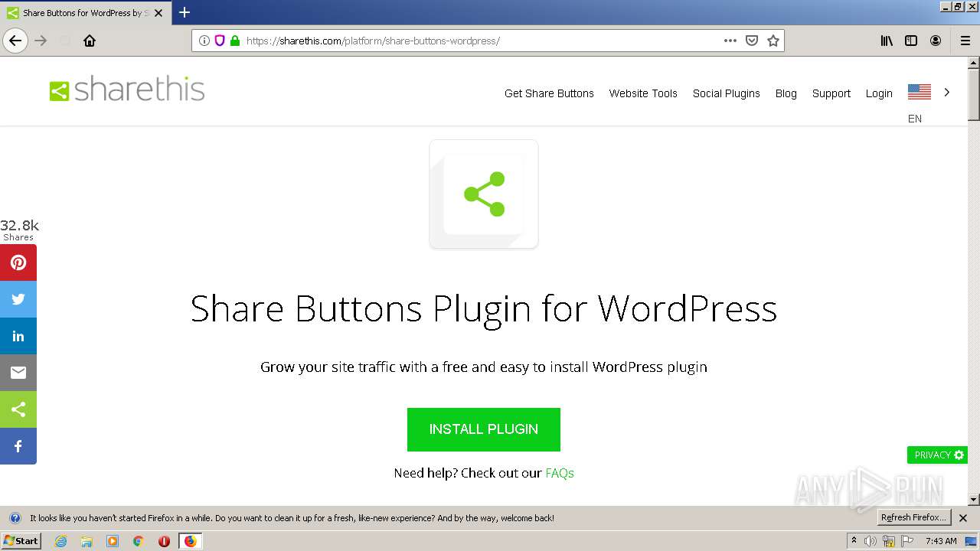Open the Windows Start menu
This screenshot has width=980, height=551.
[21, 540]
